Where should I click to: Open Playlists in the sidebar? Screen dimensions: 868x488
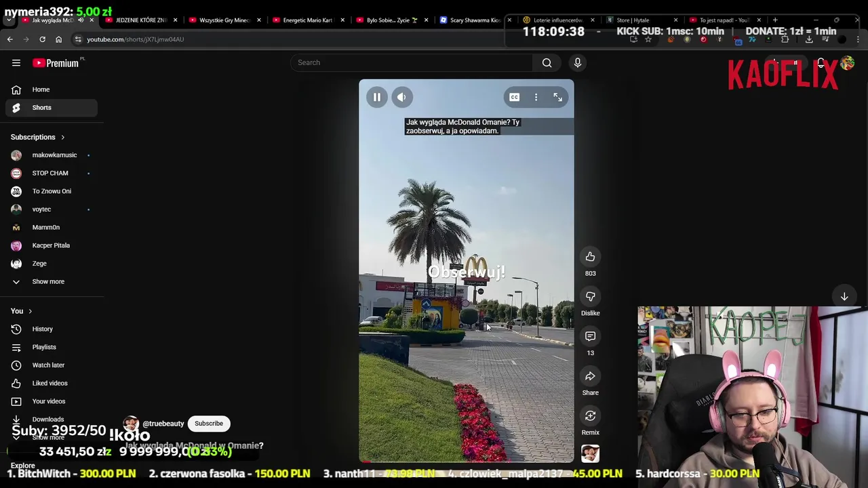(52, 347)
